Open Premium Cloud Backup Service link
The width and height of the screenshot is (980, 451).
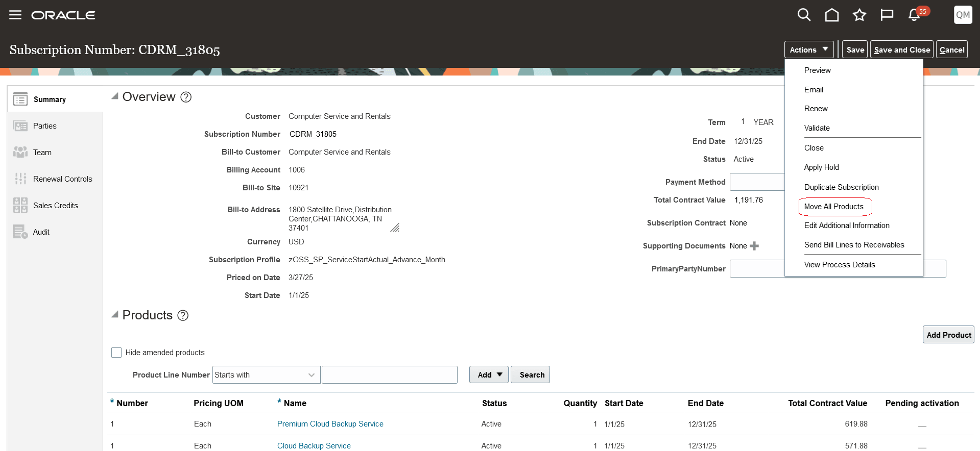pos(330,424)
